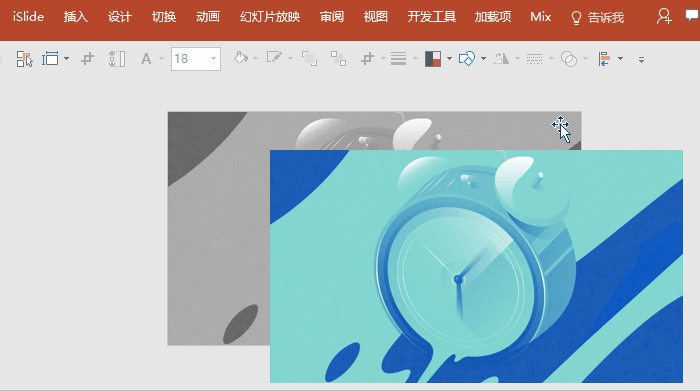Open the 加载项 tab
Screen dimensions: 700x391
tap(492, 17)
